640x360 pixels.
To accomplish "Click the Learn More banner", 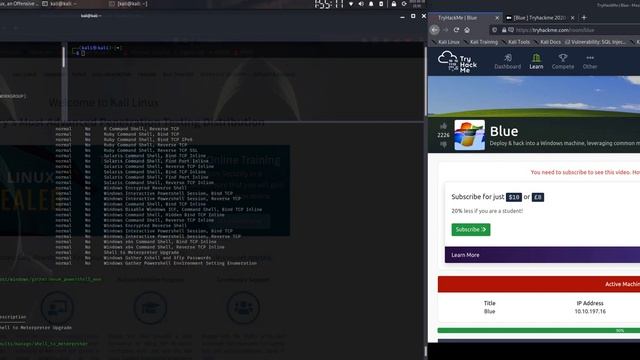I will point(542,255).
